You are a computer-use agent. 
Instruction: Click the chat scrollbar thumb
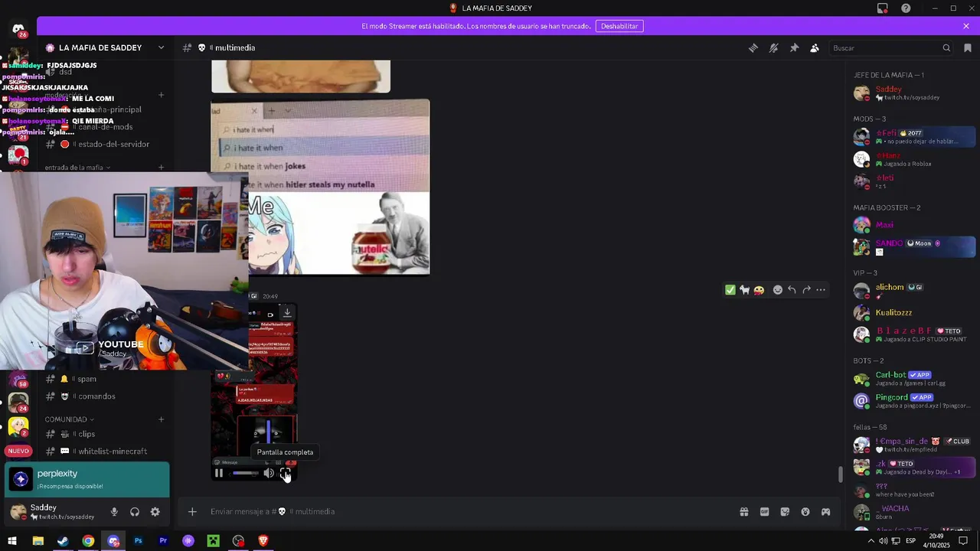[841, 474]
